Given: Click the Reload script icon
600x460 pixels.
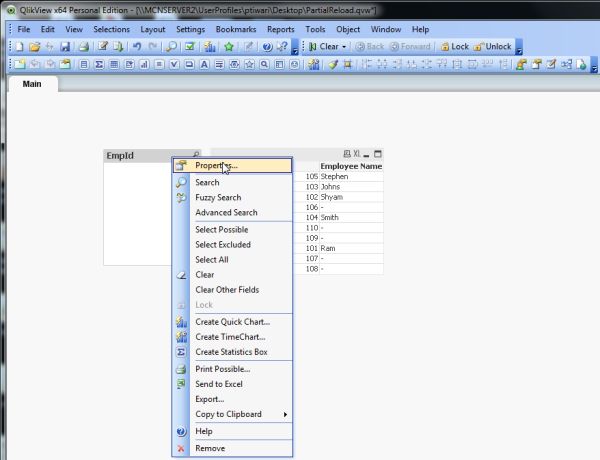Looking at the screenshot, I should pyautogui.click(x=118, y=47).
